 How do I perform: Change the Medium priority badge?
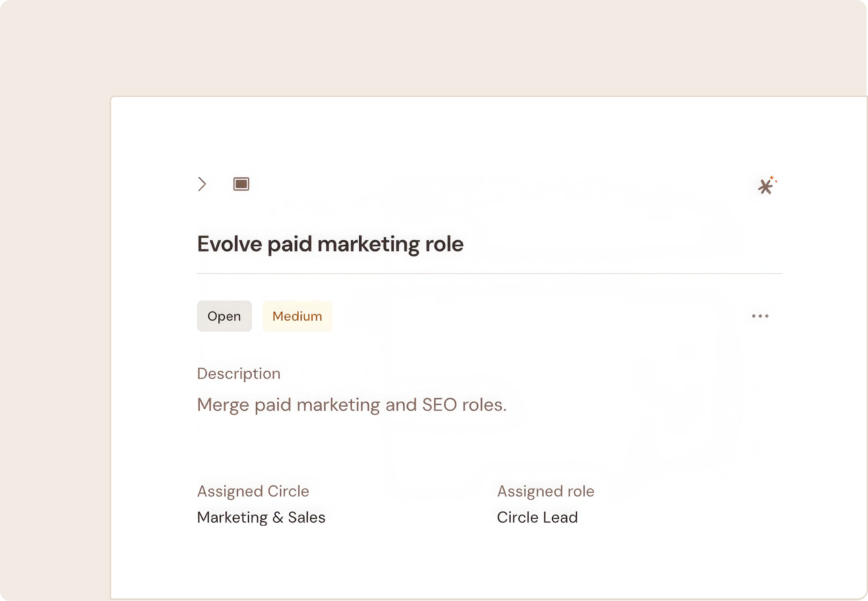point(297,316)
